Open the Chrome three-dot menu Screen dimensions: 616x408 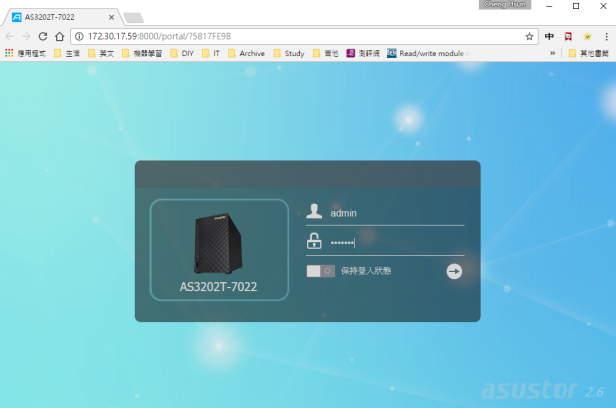(606, 36)
